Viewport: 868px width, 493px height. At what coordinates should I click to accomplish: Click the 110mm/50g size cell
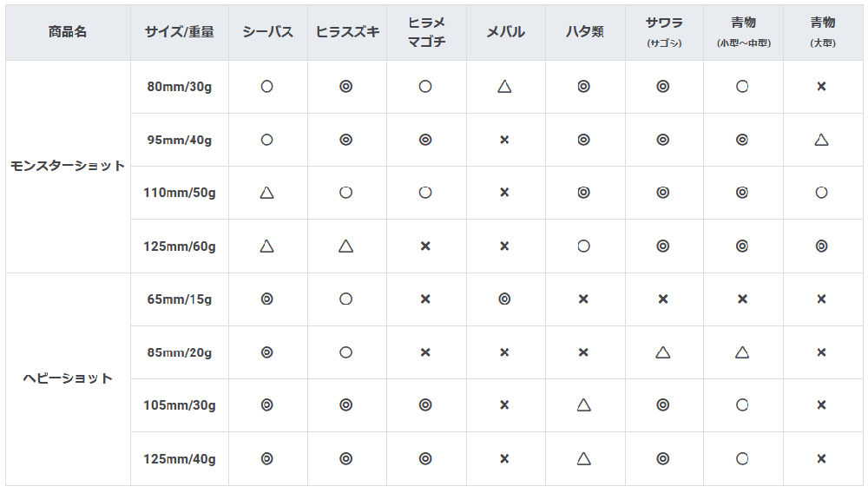(x=180, y=193)
